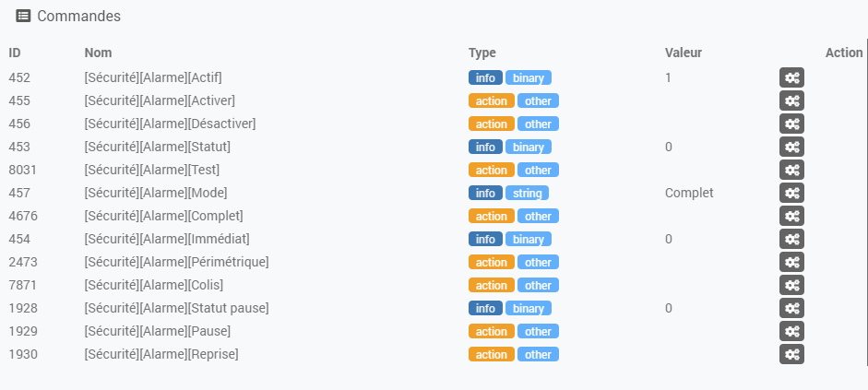Open configuration gears for Complet command
Screen dimensions: 868x390
pos(791,216)
